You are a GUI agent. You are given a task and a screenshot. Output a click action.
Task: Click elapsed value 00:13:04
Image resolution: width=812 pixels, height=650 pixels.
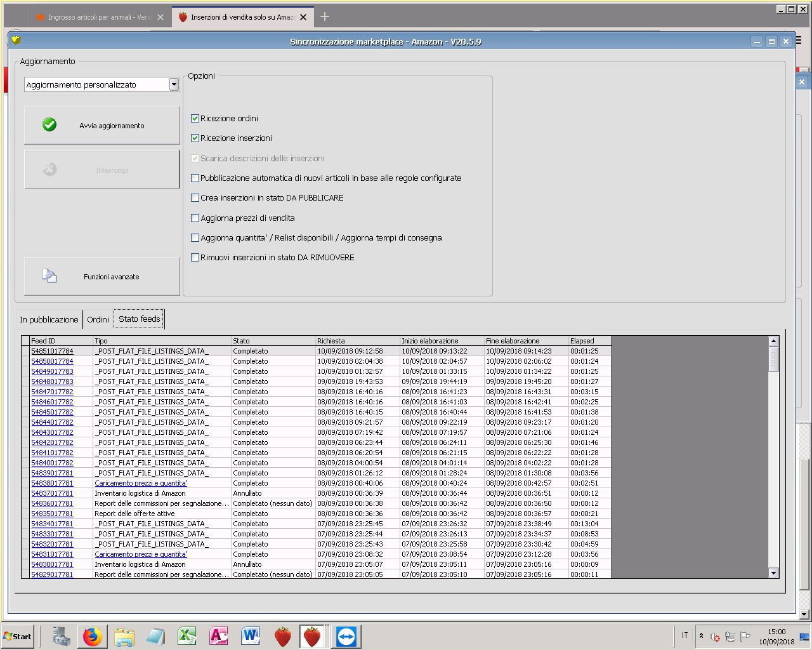[x=584, y=524]
